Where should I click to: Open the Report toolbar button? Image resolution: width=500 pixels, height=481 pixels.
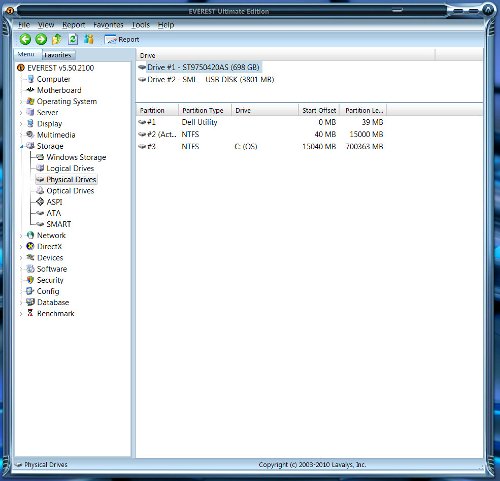click(x=122, y=40)
